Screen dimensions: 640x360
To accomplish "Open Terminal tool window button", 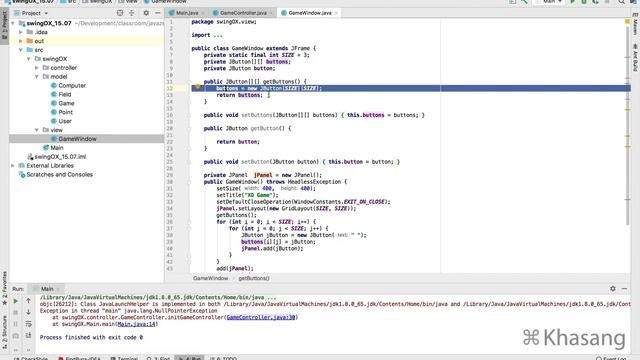I will click(x=124, y=358).
